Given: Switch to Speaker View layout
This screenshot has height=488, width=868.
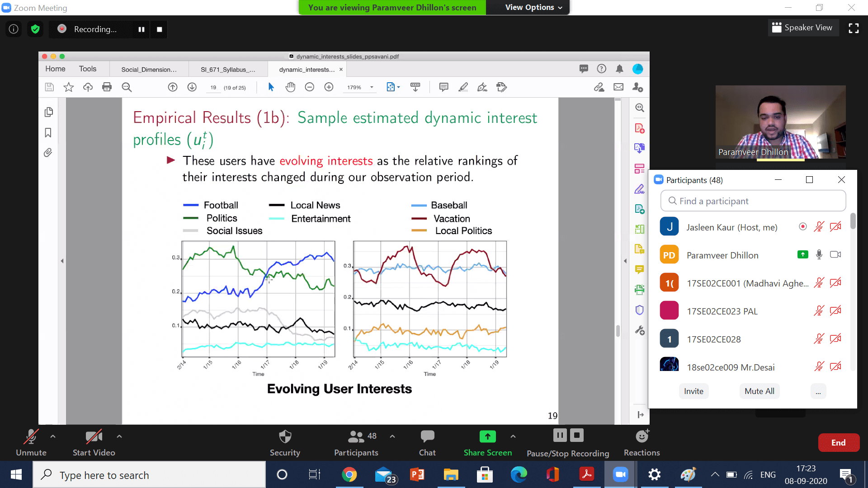Looking at the screenshot, I should coord(802,28).
